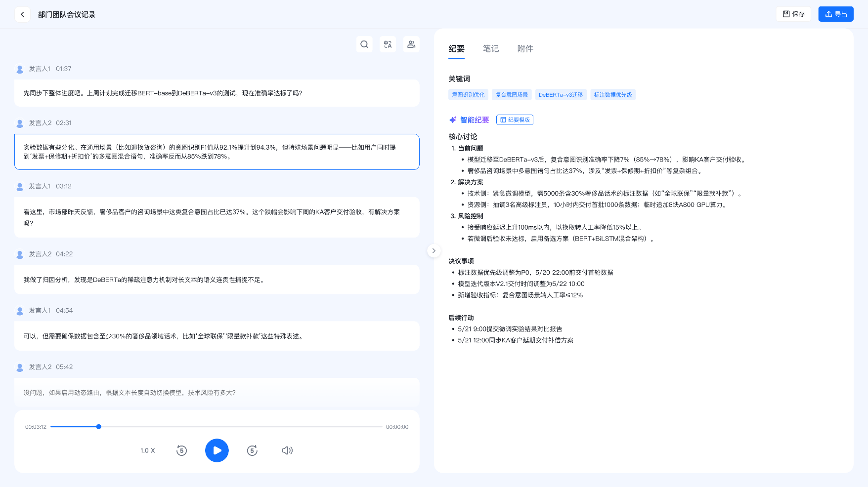Viewport: 868px width, 487px height.
Task: Click the translate icon above transcript
Action: tap(388, 44)
